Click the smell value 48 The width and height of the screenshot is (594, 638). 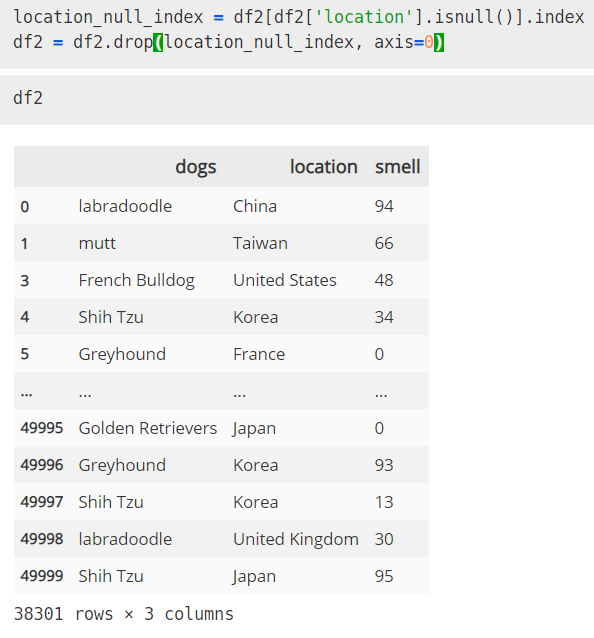pyautogui.click(x=384, y=280)
